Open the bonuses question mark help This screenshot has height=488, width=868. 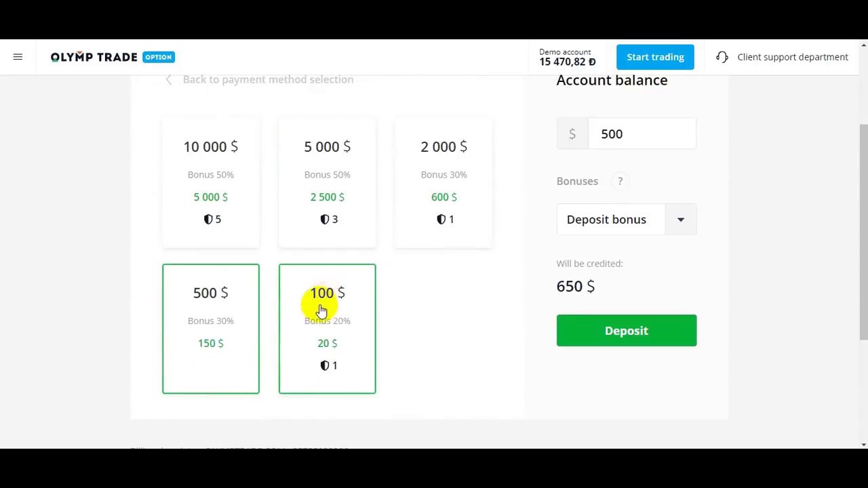click(x=620, y=181)
